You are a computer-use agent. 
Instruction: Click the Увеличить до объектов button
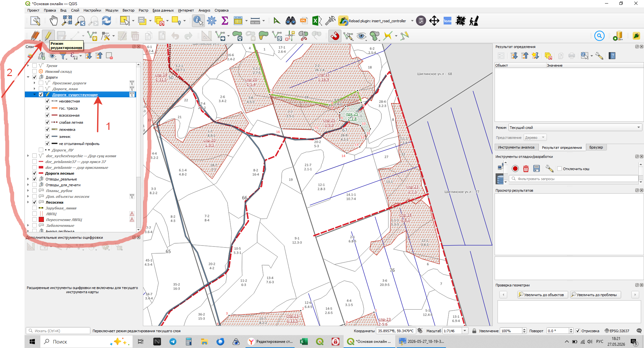coord(542,295)
